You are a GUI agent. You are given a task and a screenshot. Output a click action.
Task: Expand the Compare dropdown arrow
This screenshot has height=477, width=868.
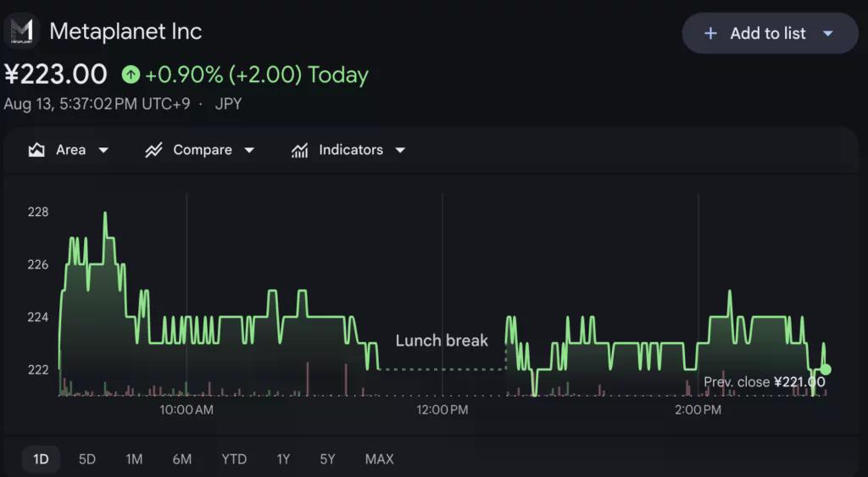click(x=249, y=150)
